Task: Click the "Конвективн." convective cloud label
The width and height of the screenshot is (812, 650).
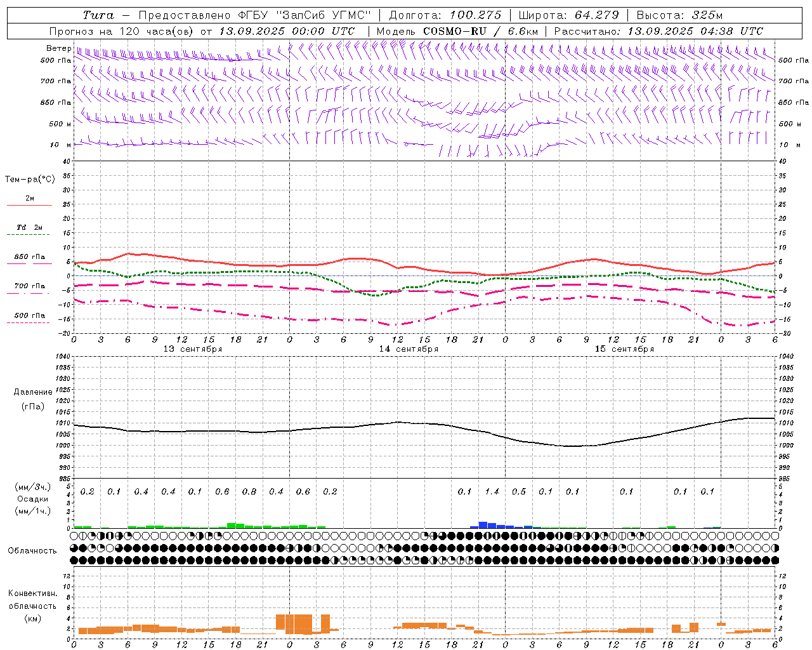Action: click(x=32, y=594)
